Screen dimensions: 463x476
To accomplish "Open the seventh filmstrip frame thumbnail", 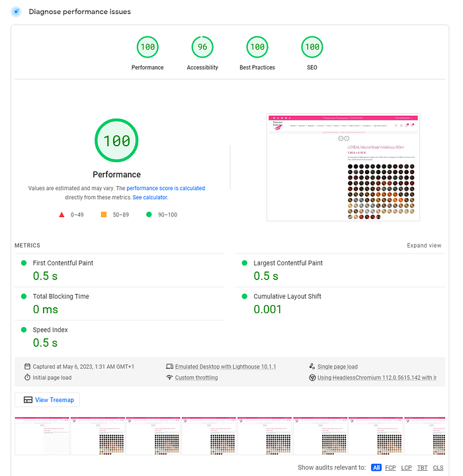I will (x=376, y=436).
